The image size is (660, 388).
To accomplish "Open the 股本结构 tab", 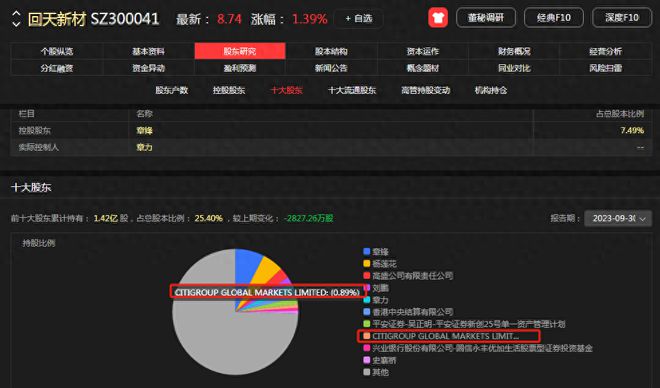I will pos(331,51).
